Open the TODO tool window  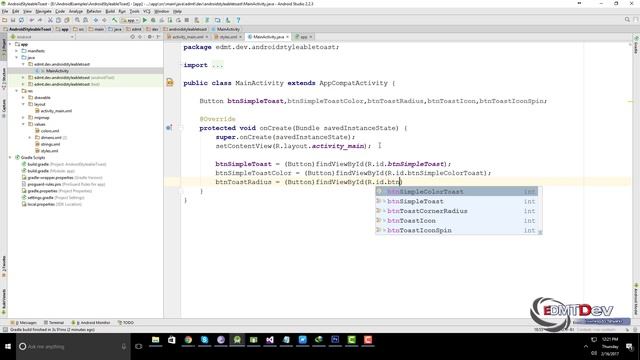click(x=126, y=322)
